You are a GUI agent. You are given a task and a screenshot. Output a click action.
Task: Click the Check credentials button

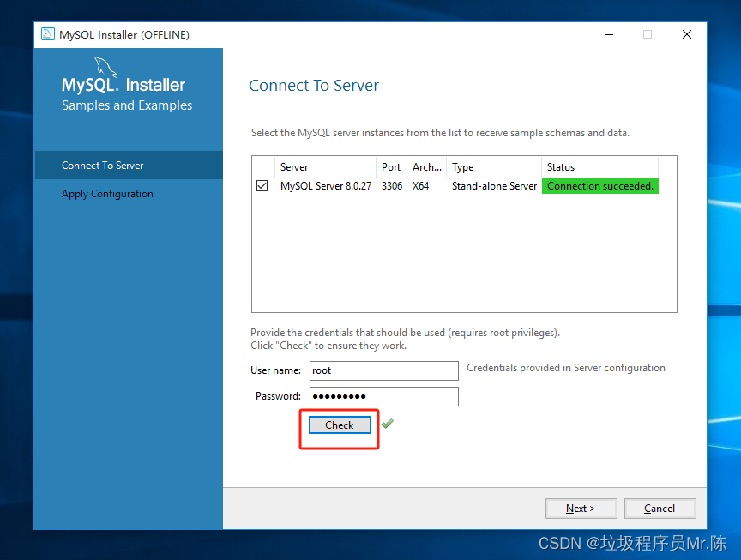tap(340, 425)
